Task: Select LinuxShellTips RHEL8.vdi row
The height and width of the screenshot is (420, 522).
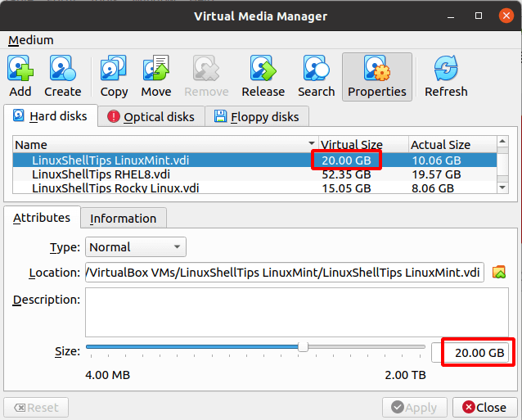Action: click(x=254, y=174)
